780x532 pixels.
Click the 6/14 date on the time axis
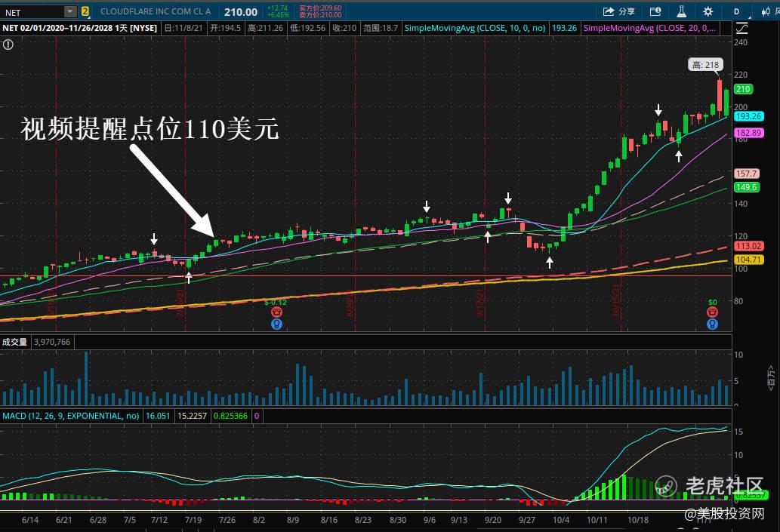coord(30,520)
